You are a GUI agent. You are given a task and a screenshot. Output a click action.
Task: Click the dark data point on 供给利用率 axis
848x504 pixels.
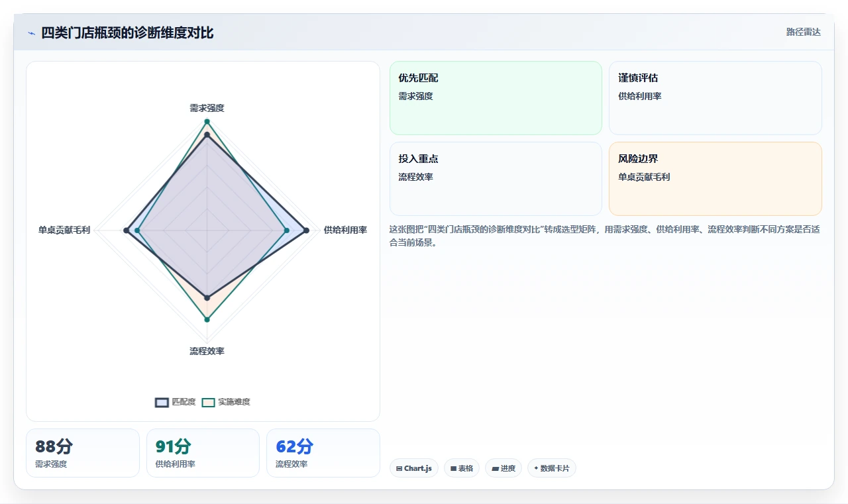coord(306,230)
